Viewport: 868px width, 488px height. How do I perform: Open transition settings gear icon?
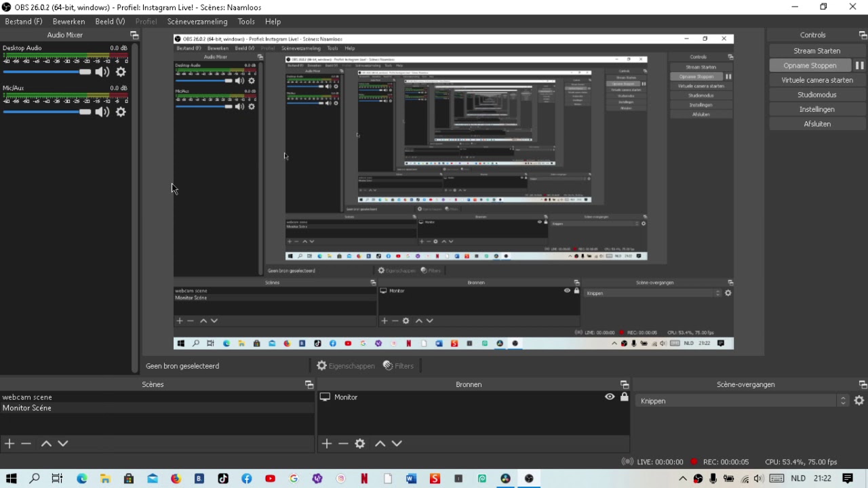(x=859, y=401)
